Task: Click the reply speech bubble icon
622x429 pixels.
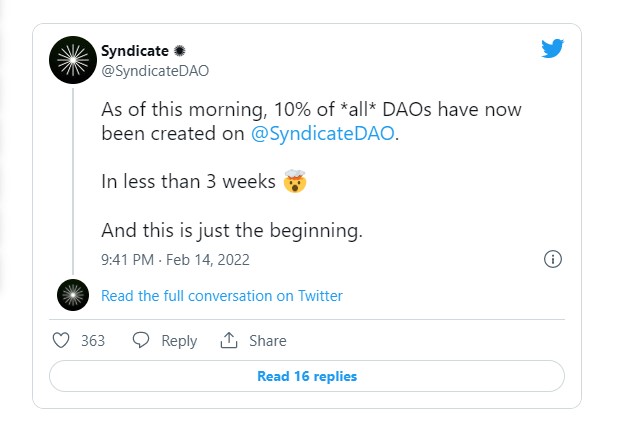Action: point(141,340)
